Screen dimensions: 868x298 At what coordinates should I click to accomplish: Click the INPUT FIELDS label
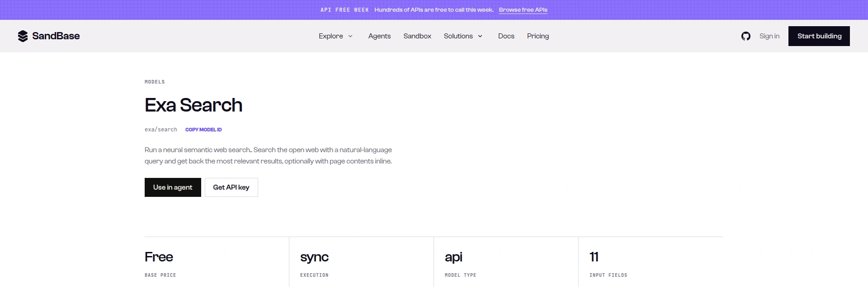click(x=608, y=275)
